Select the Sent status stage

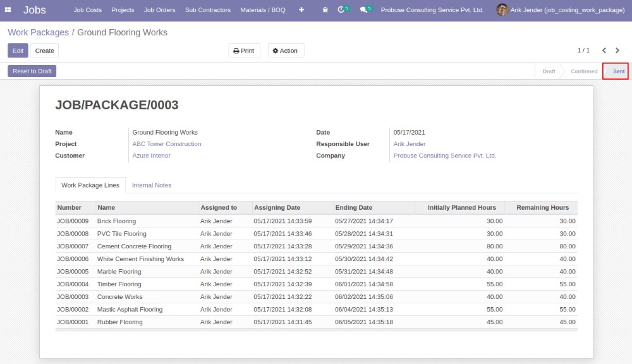tap(618, 71)
